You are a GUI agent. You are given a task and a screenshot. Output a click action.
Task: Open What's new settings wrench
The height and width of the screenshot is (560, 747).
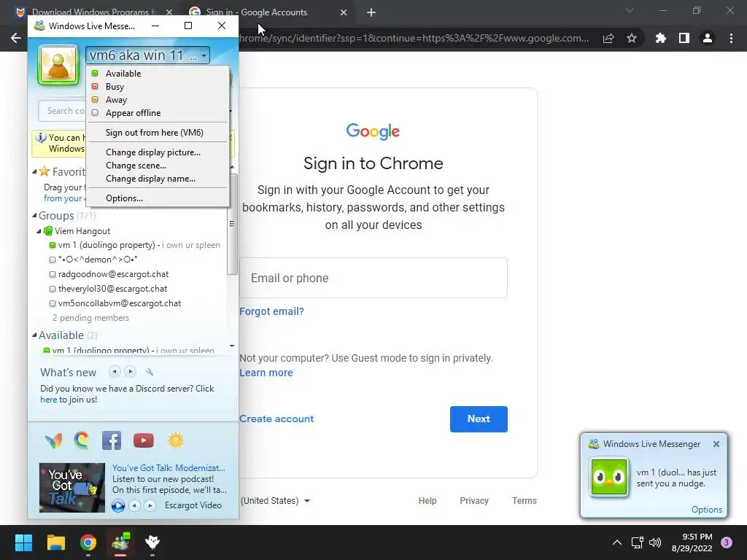[x=149, y=372]
